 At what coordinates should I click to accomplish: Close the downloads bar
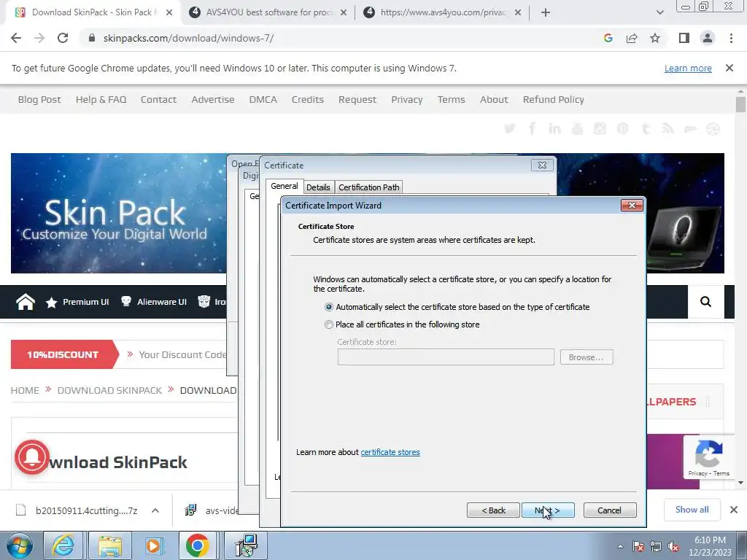734,510
